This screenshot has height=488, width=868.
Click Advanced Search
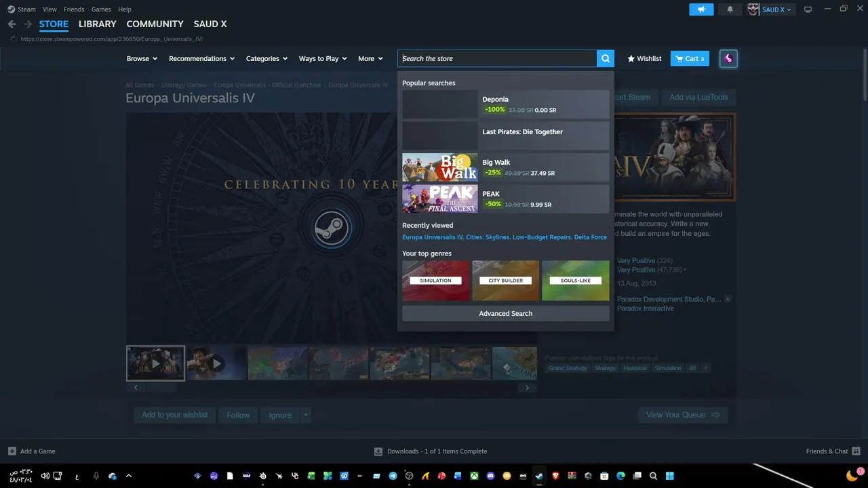[x=506, y=313]
